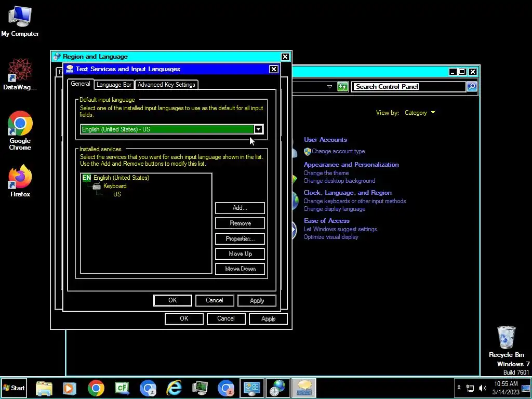Click Cancel in Region and Language window
This screenshot has height=399, width=532.
226,318
